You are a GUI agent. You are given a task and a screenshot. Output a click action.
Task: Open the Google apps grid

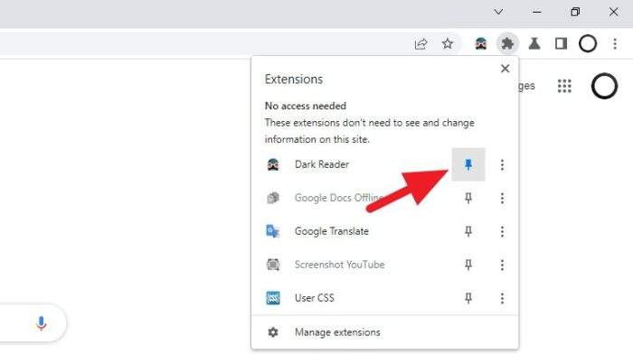click(564, 86)
